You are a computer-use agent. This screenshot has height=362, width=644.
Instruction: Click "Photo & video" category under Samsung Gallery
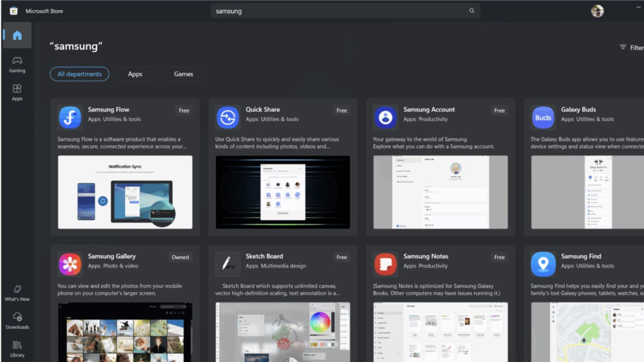121,266
